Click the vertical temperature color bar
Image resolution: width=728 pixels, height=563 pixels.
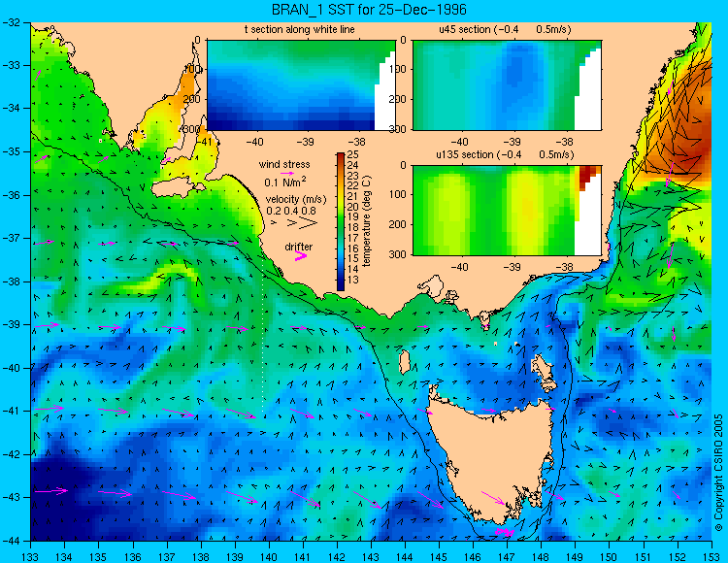[341, 221]
